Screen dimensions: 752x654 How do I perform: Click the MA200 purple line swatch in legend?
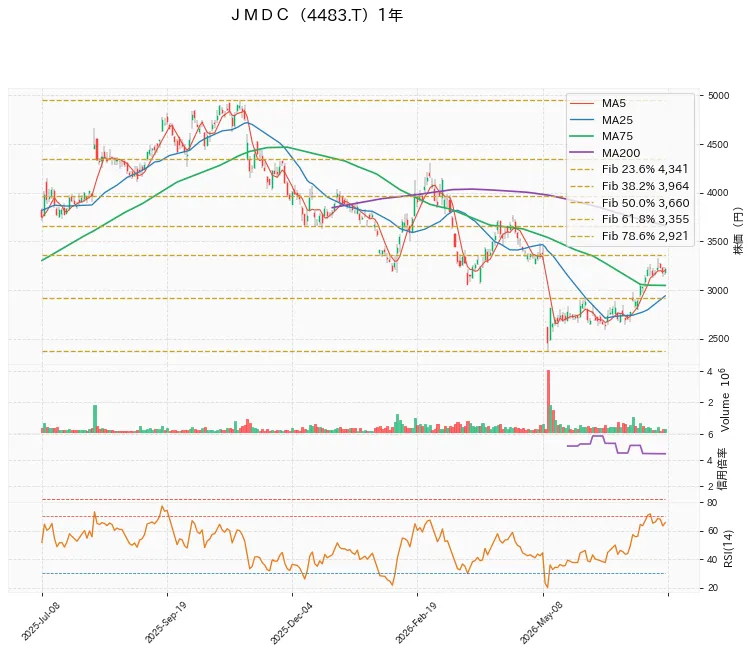click(581, 153)
